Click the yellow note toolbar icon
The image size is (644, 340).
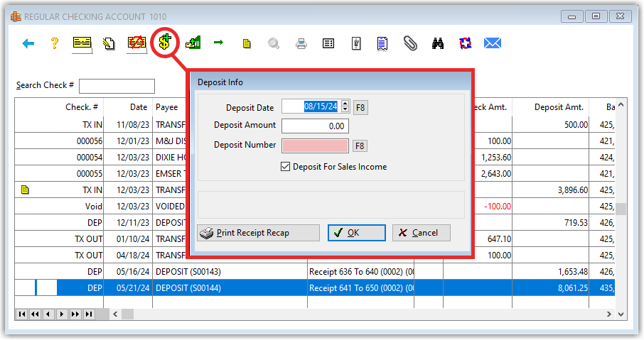click(x=247, y=43)
